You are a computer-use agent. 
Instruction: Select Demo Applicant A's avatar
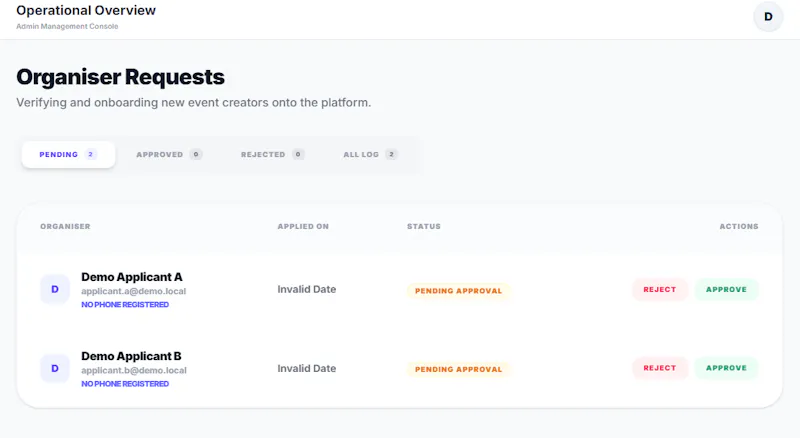pyautogui.click(x=55, y=289)
